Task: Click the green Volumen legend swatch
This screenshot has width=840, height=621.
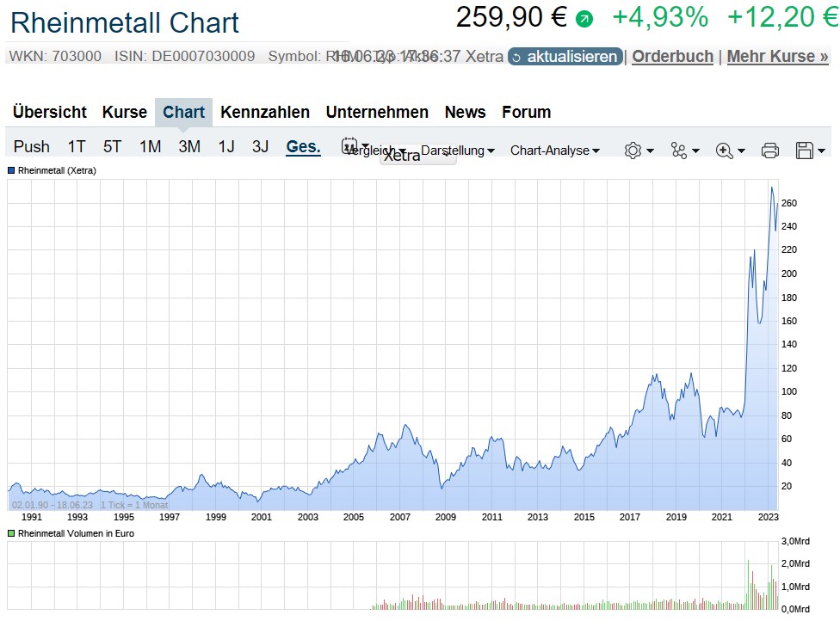Action: point(11,534)
